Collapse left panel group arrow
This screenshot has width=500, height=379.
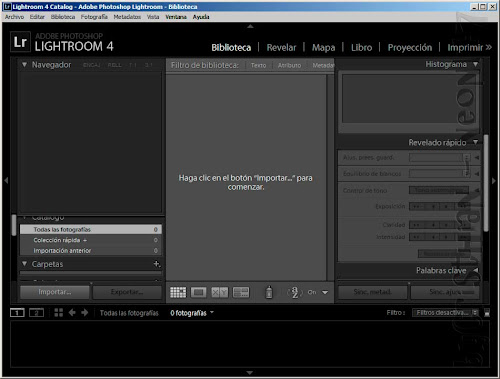tap(6, 180)
